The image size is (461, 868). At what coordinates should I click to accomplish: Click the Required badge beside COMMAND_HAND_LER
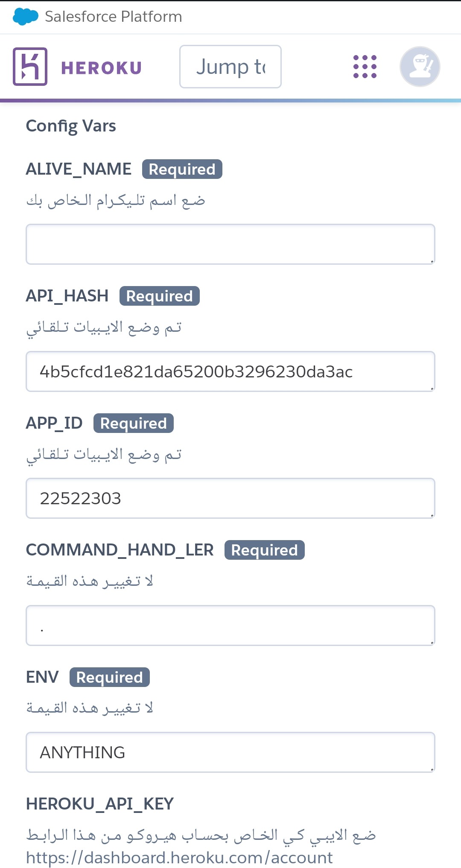tap(265, 550)
